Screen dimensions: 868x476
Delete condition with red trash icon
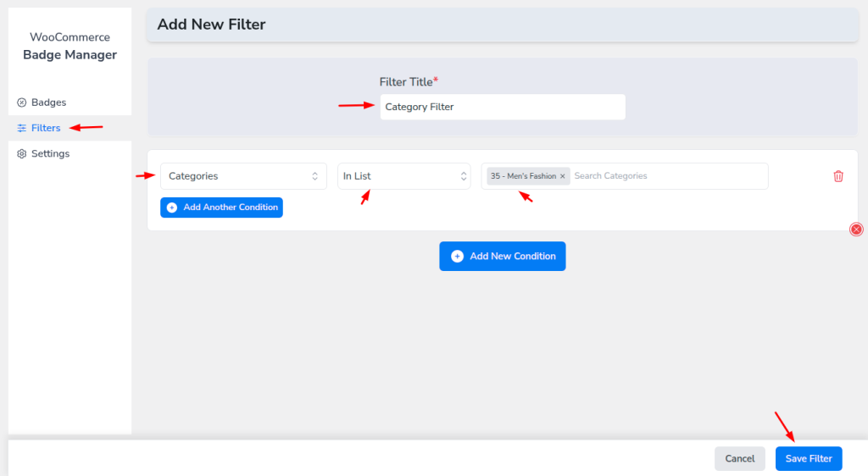tap(838, 176)
